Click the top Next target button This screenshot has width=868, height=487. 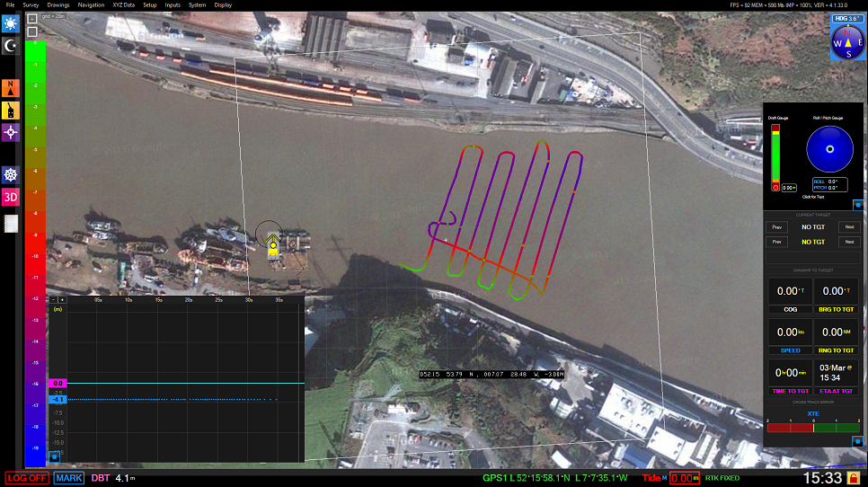click(x=847, y=227)
